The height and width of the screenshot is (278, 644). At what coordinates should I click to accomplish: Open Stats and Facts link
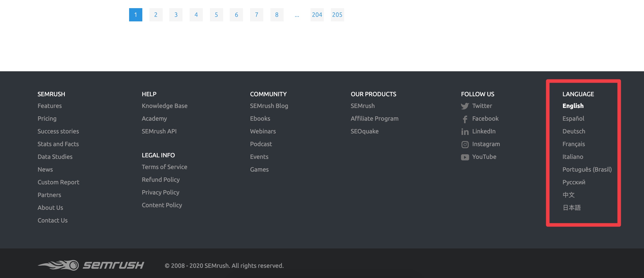click(58, 144)
